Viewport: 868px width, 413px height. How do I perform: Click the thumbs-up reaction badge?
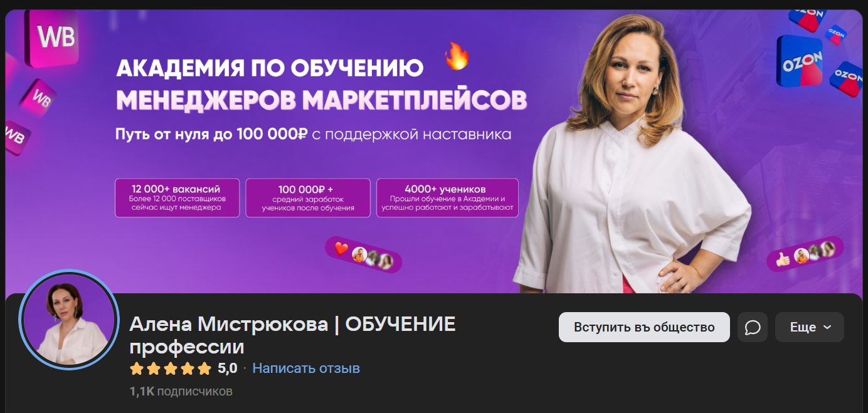pyautogui.click(x=805, y=254)
